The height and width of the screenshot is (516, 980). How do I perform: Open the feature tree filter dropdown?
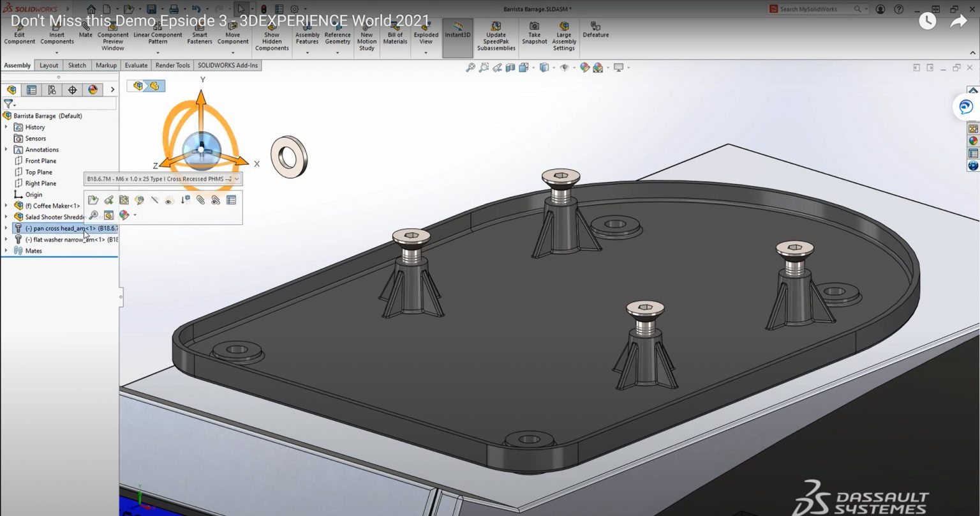[x=9, y=103]
